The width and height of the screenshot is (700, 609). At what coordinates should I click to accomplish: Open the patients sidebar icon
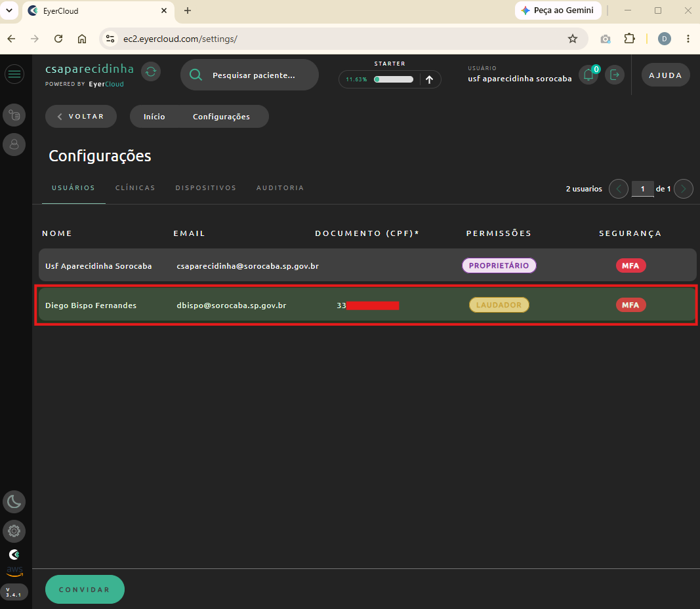tap(14, 145)
